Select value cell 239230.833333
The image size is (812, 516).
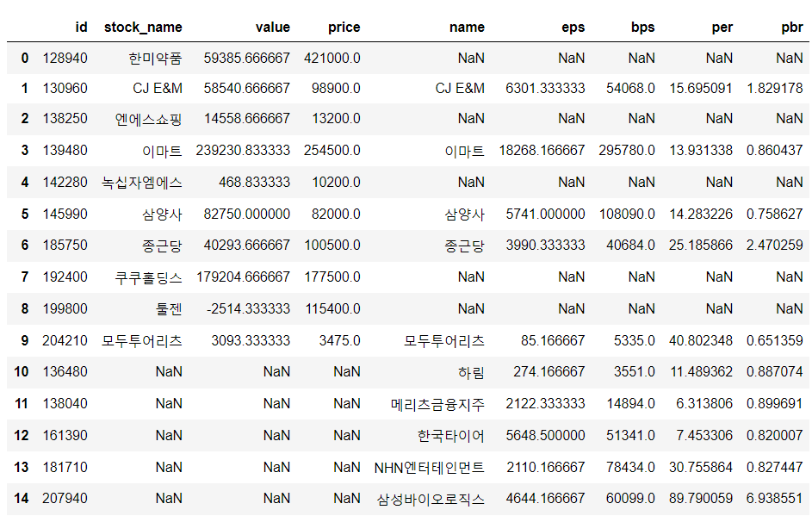coord(243,151)
